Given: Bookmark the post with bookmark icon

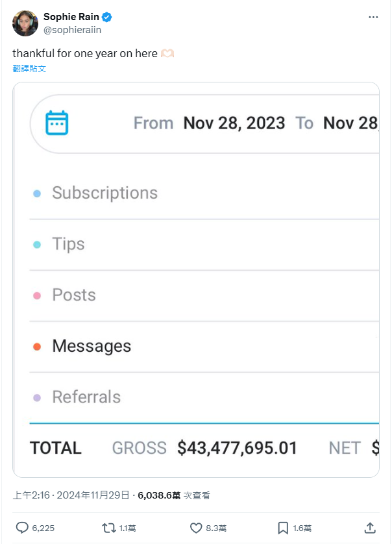Looking at the screenshot, I should pos(283,528).
